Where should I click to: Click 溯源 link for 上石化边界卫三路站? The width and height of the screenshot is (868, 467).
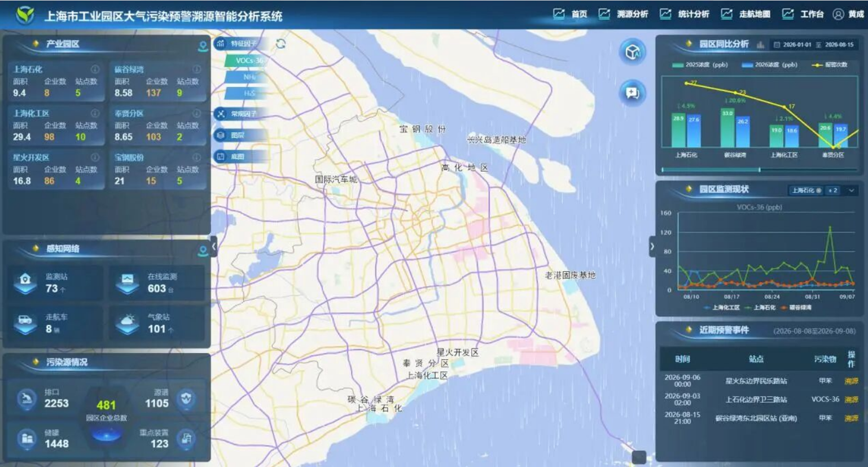[851, 400]
